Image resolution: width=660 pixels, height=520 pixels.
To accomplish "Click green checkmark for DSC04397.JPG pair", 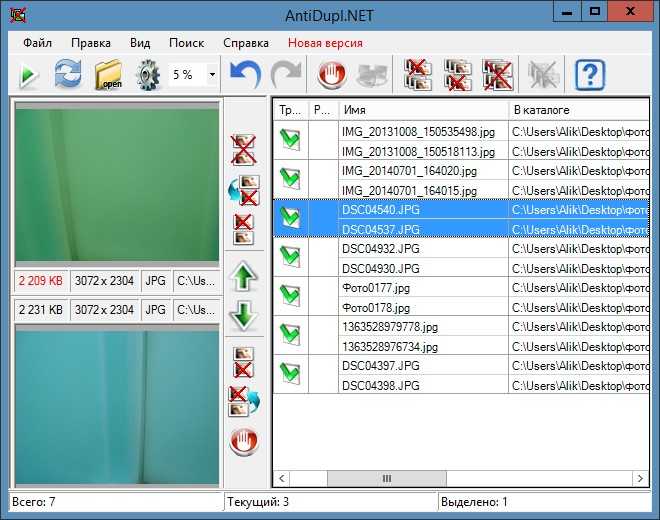I will pos(290,373).
